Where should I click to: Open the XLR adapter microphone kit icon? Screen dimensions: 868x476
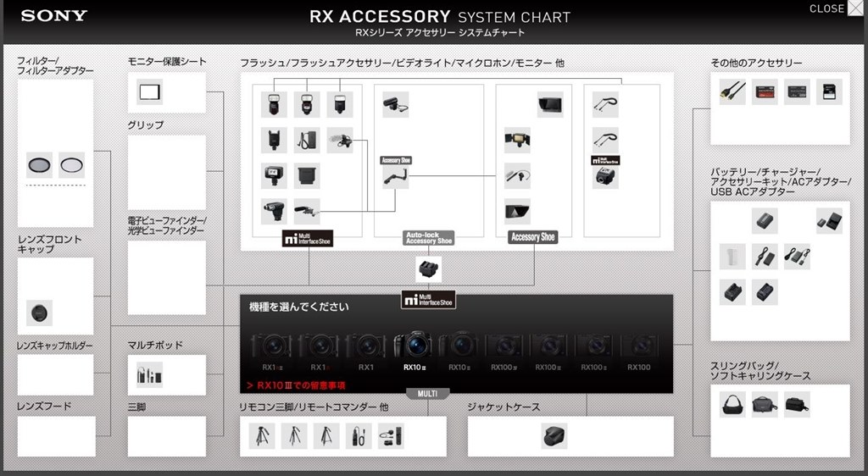pyautogui.click(x=307, y=211)
